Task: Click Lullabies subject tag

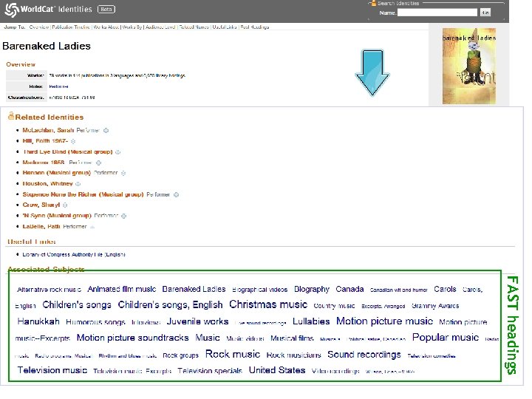Action: click(x=311, y=321)
